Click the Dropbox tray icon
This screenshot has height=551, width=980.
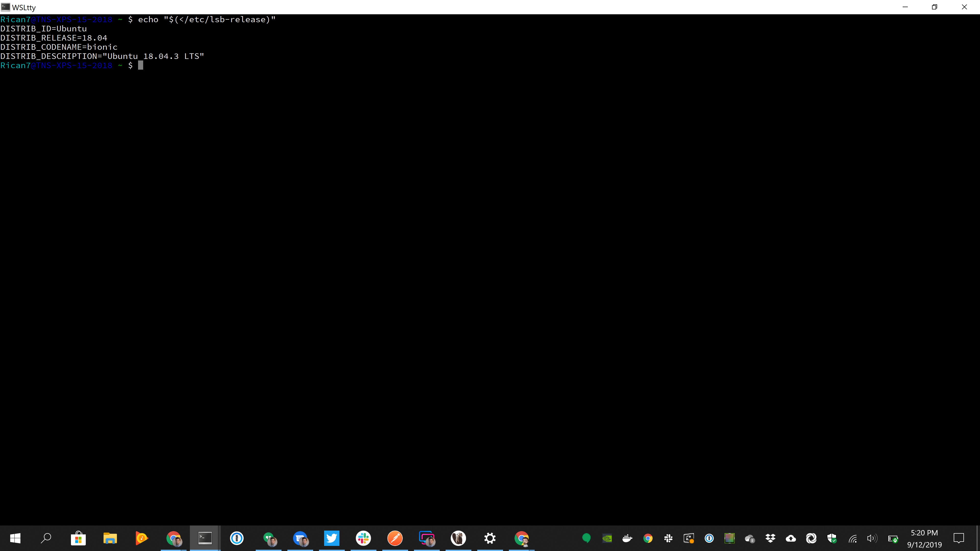pyautogui.click(x=770, y=538)
